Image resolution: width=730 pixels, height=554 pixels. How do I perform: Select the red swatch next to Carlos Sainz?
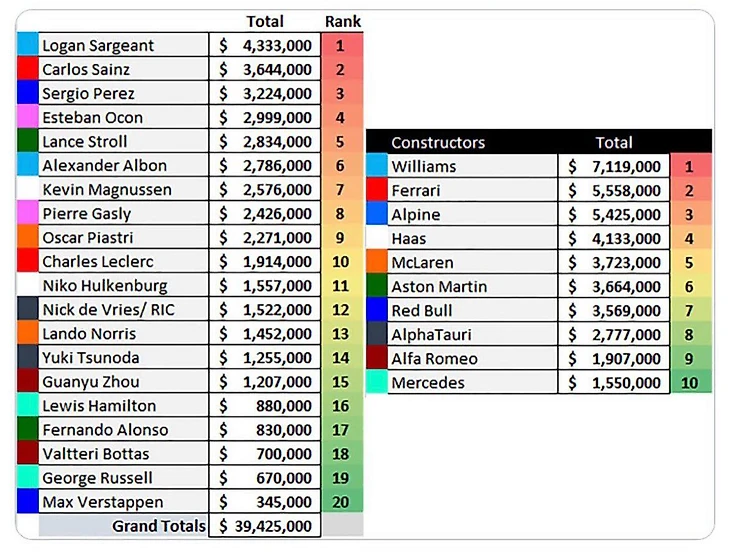click(28, 69)
